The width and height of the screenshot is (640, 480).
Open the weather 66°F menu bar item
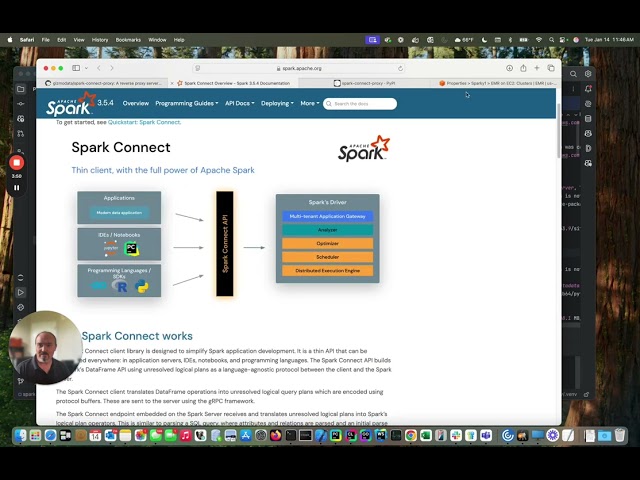[x=464, y=40]
